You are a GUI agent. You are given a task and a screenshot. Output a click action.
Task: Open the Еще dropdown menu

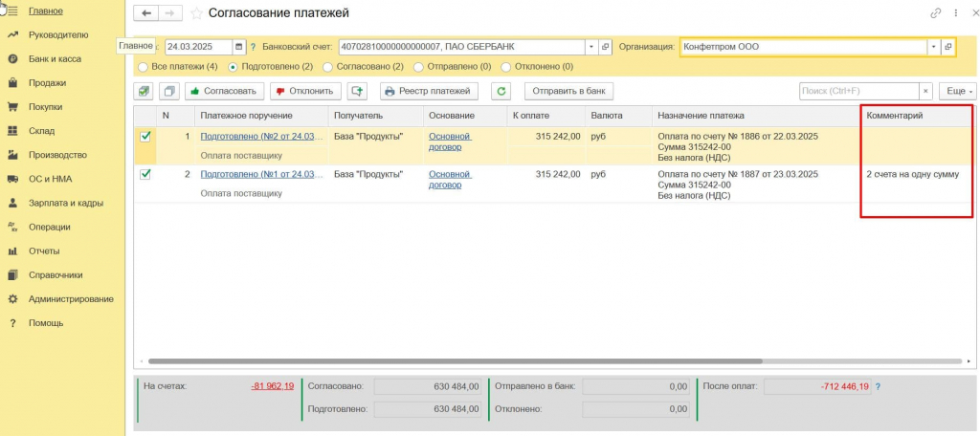coord(957,91)
